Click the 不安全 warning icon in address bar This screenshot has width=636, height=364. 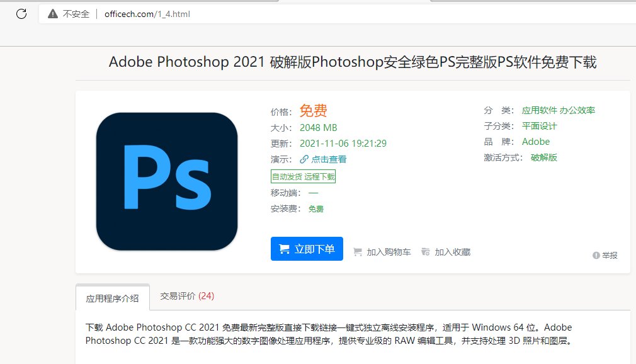[52, 13]
